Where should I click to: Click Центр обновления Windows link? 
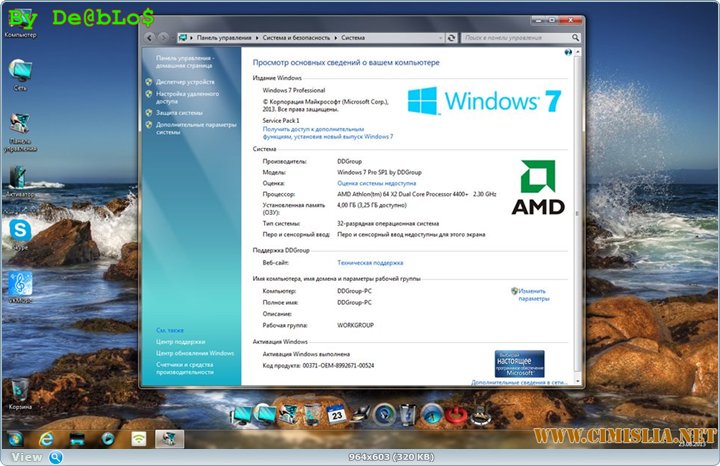pyautogui.click(x=194, y=353)
